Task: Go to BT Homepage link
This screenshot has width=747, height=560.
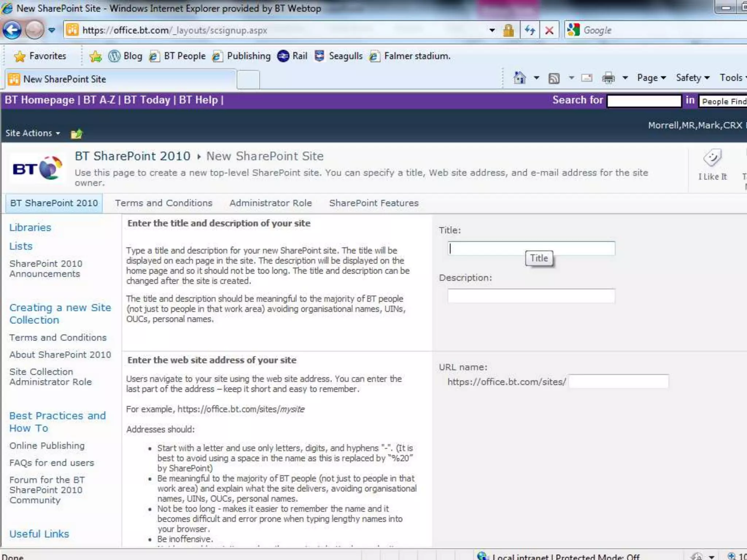Action: 39,100
